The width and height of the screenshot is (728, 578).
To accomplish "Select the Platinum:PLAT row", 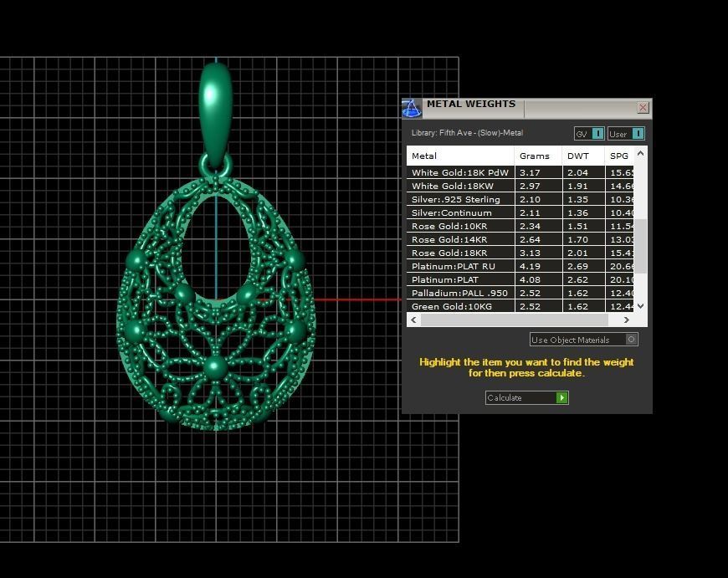I will tap(520, 280).
